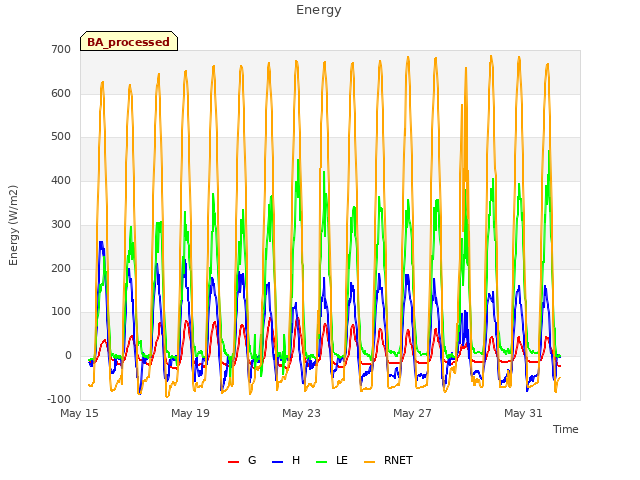Click the 200 y-axis tick label
640x480 pixels.
(61, 269)
